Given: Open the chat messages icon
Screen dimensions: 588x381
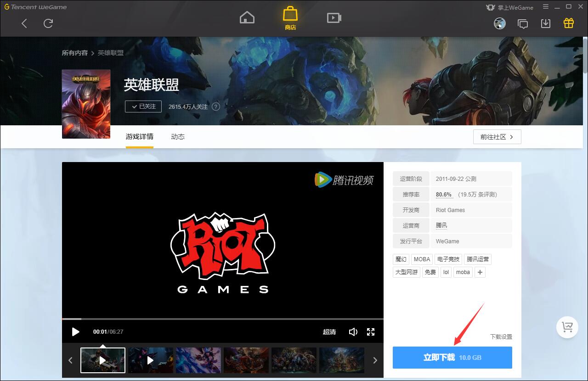Looking at the screenshot, I should [523, 23].
